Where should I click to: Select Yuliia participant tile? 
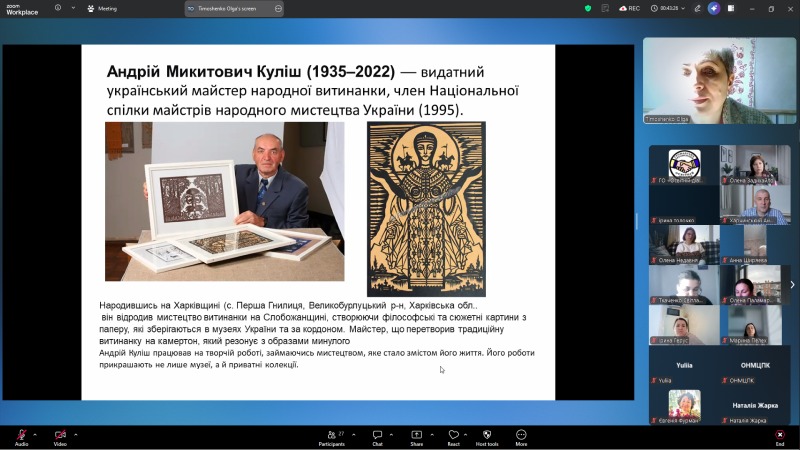coord(685,369)
